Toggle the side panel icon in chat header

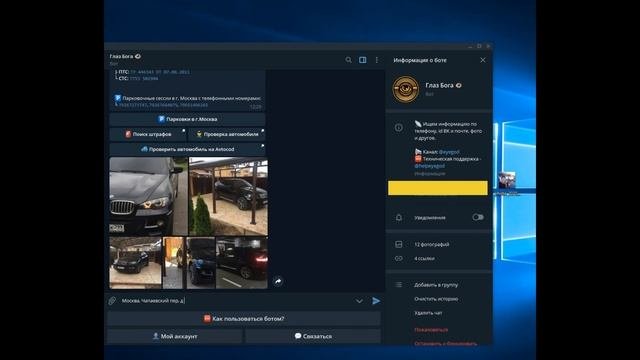pos(362,60)
